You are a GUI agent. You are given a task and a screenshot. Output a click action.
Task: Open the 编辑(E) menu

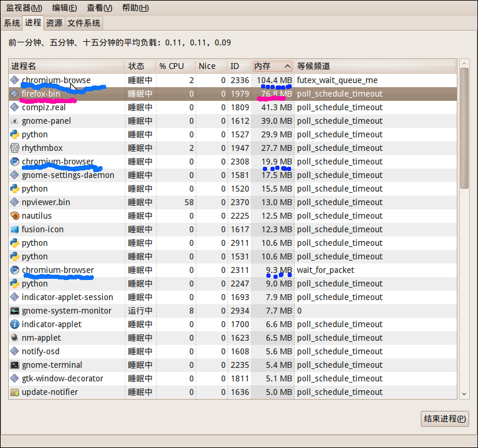pyautogui.click(x=64, y=8)
